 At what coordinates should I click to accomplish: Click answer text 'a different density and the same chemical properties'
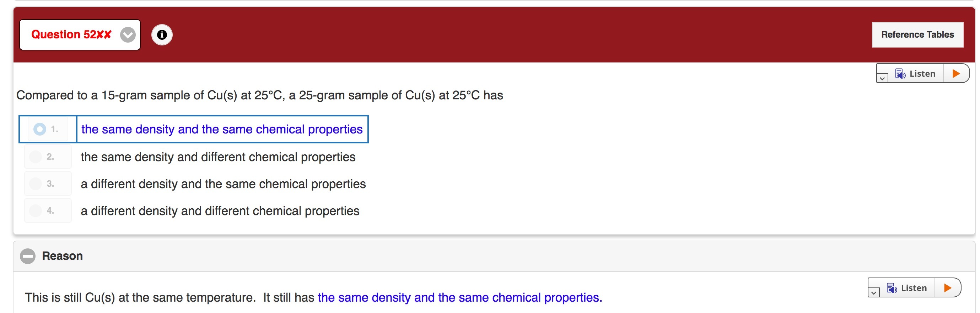click(223, 184)
